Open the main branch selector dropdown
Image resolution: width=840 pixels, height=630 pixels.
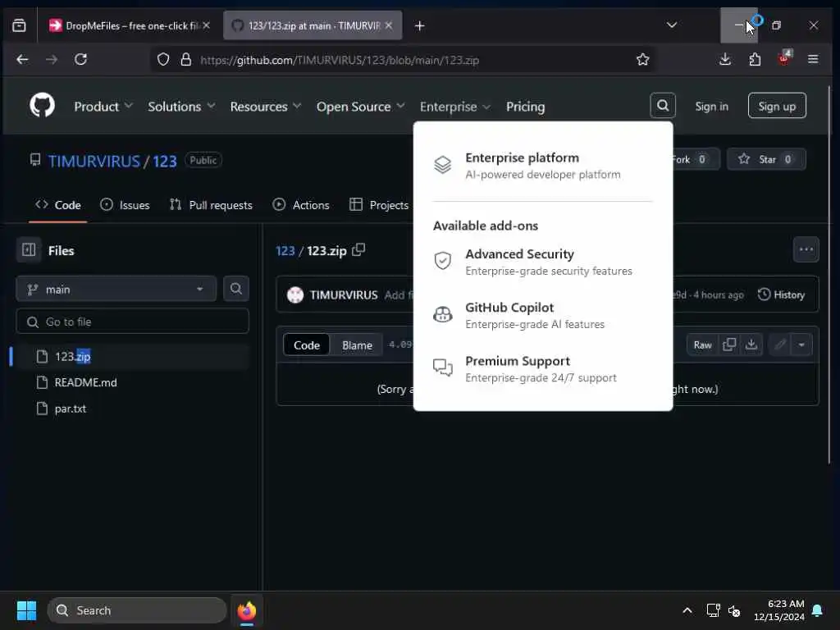(x=116, y=289)
